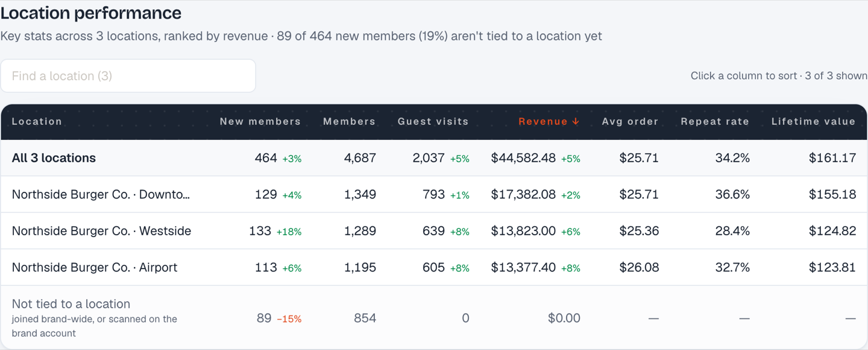Select the All 3 locations row label

pyautogui.click(x=54, y=158)
